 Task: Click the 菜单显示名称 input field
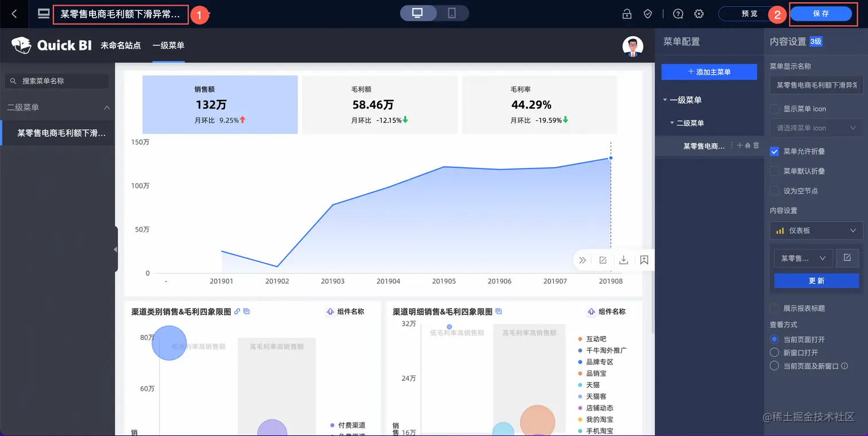point(816,85)
